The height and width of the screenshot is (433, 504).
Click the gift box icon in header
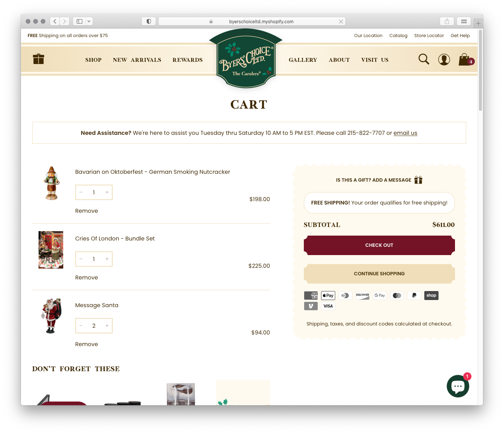point(39,59)
